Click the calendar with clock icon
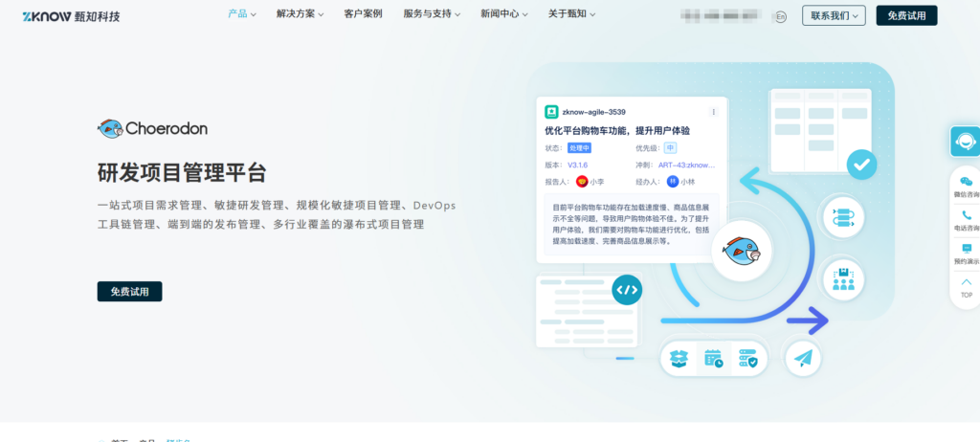 click(713, 358)
